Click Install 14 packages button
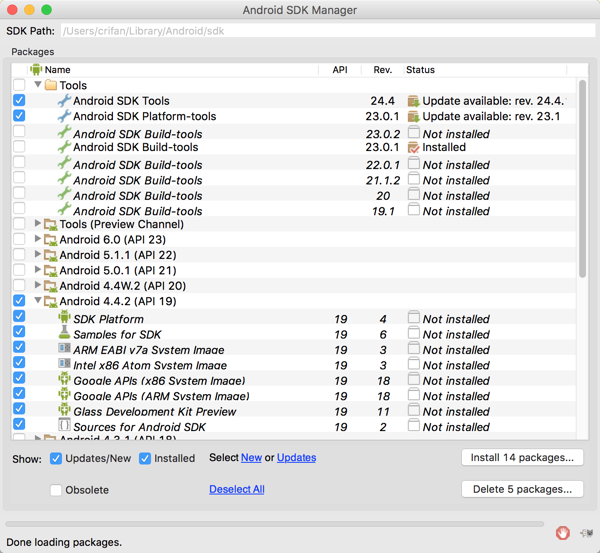This screenshot has height=553, width=600. pos(522,458)
